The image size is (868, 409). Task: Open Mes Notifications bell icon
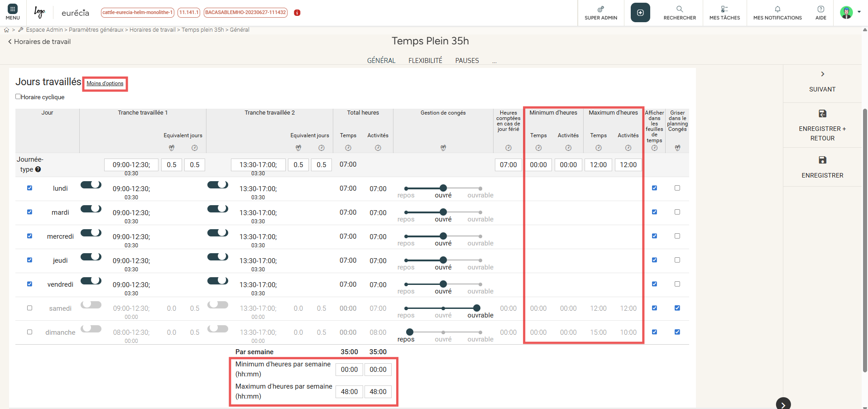click(x=777, y=10)
